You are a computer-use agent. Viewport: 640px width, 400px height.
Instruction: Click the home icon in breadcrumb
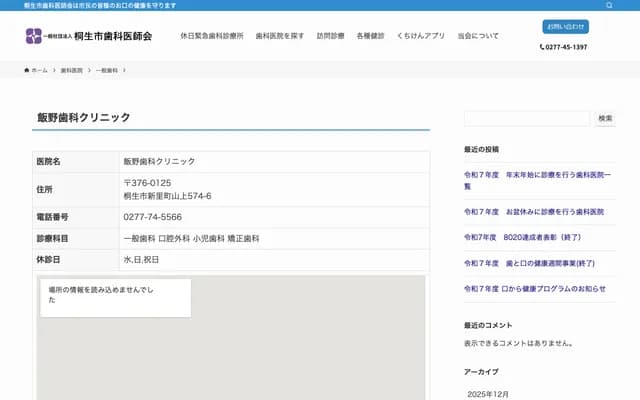(28, 71)
